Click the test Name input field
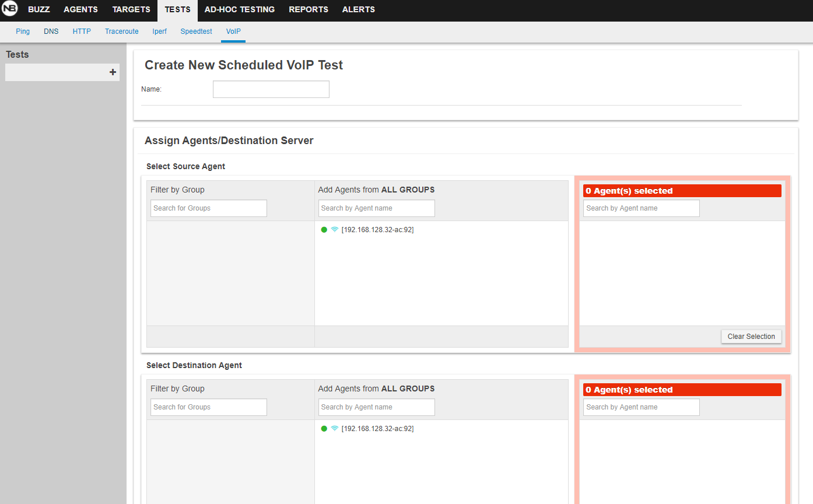Image resolution: width=813 pixels, height=504 pixels. (271, 89)
